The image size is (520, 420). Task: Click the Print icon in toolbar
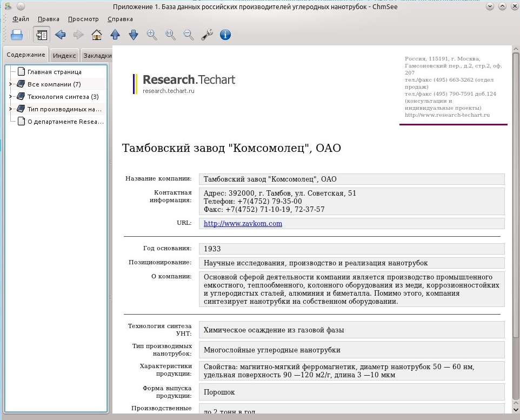click(17, 35)
